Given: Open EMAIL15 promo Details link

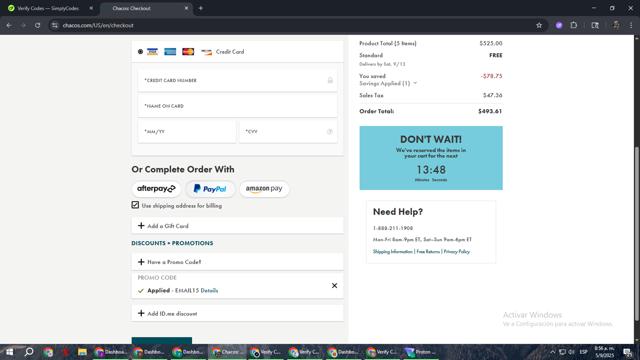Looking at the screenshot, I should (209, 291).
